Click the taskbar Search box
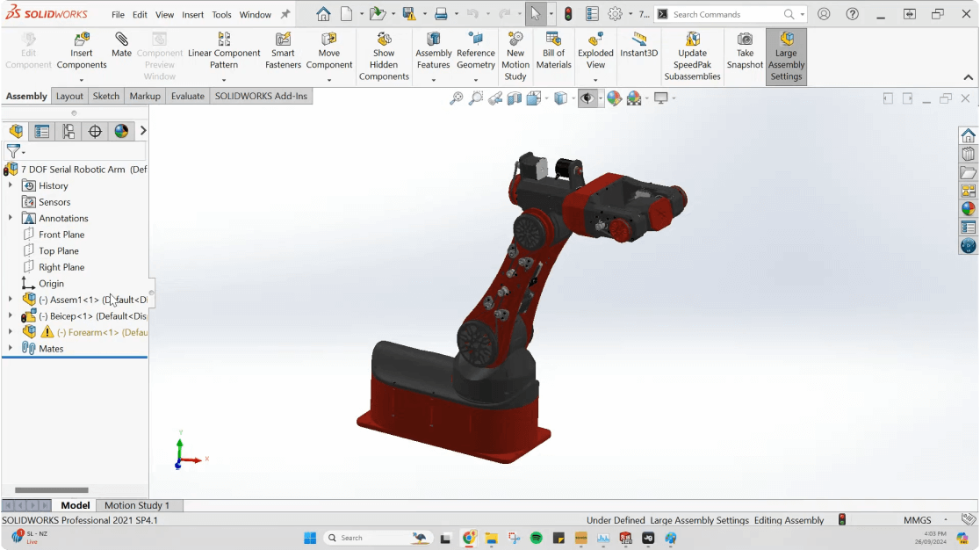 tap(378, 538)
